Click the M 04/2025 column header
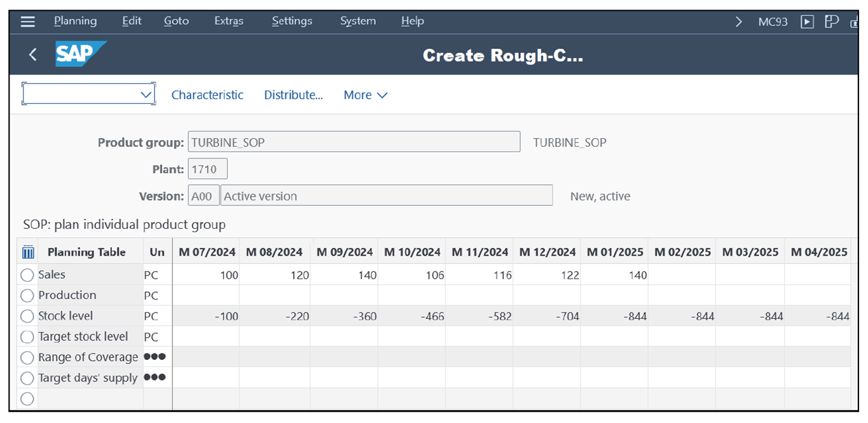This screenshot has width=868, height=423. pyautogui.click(x=818, y=252)
